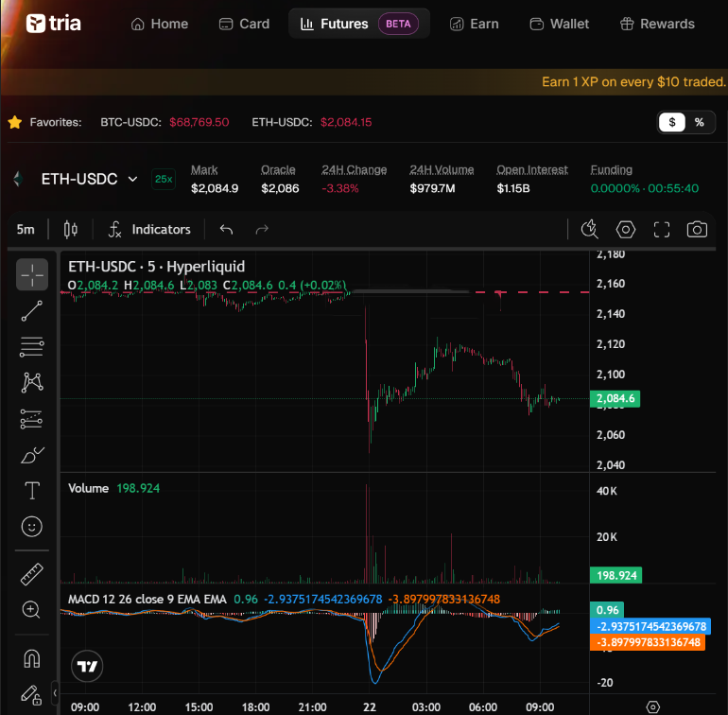Click the Earn 1 XP banner text
Screen dimensions: 728x715
pyautogui.click(x=634, y=82)
